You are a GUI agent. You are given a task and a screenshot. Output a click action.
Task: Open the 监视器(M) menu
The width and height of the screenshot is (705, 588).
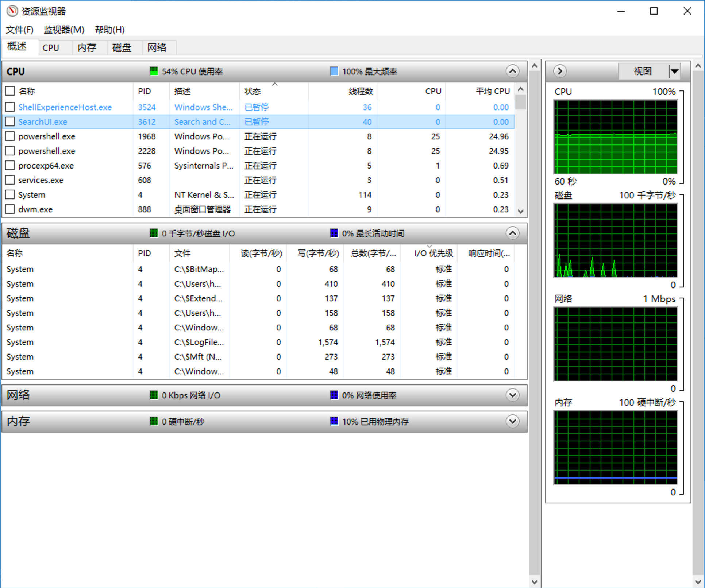(64, 30)
